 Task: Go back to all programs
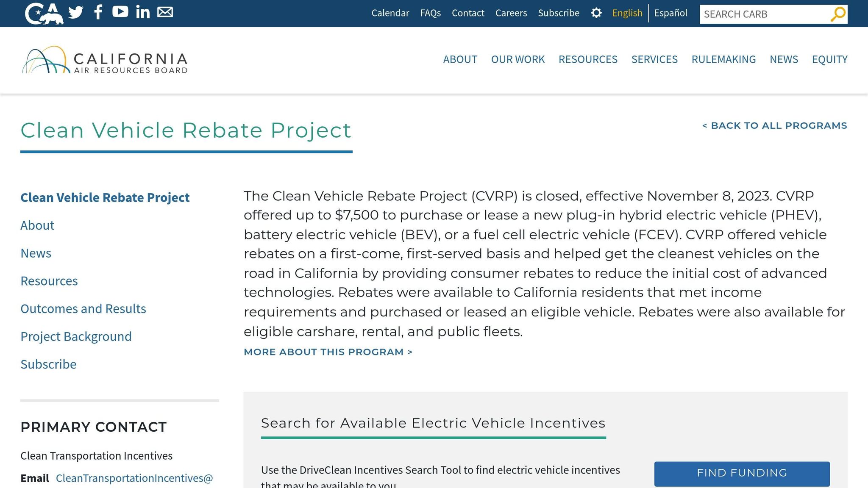point(774,126)
